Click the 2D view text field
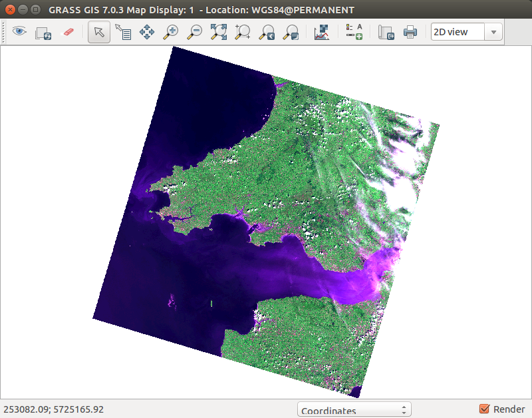The width and height of the screenshot is (532, 418). point(458,32)
